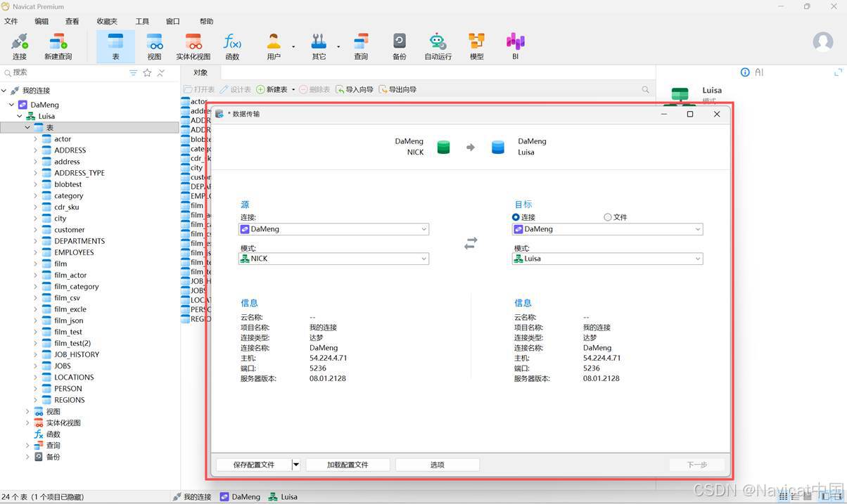Open the 收藏夹 menu
The width and height of the screenshot is (847, 504).
click(107, 21)
